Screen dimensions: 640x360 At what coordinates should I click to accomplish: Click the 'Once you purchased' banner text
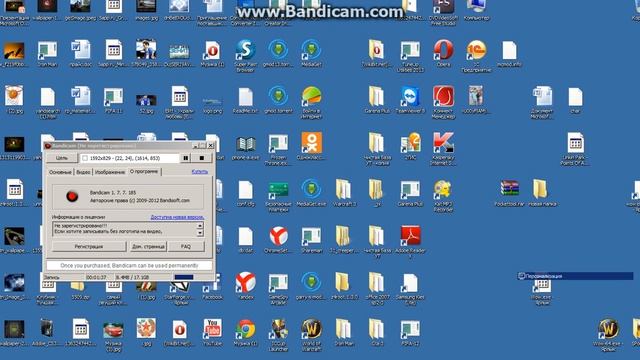(x=129, y=266)
